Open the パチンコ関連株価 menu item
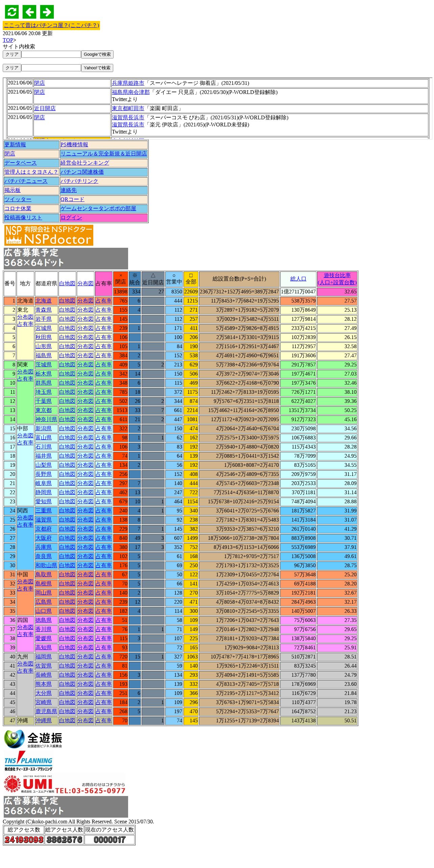 coord(82,172)
